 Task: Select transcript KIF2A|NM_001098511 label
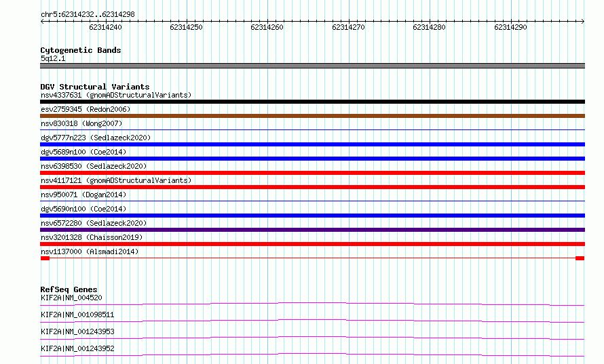click(x=77, y=315)
